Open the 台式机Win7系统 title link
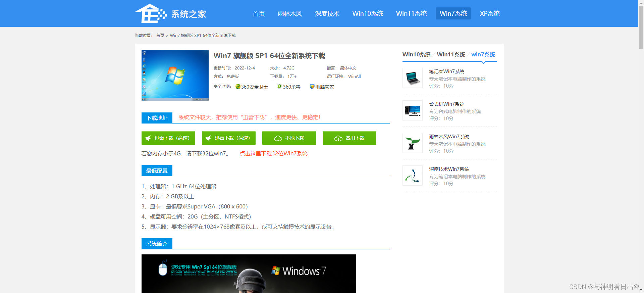 click(447, 104)
